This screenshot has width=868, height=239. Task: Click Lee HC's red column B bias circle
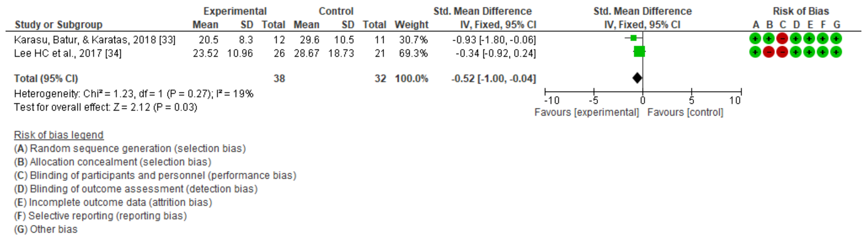click(769, 52)
